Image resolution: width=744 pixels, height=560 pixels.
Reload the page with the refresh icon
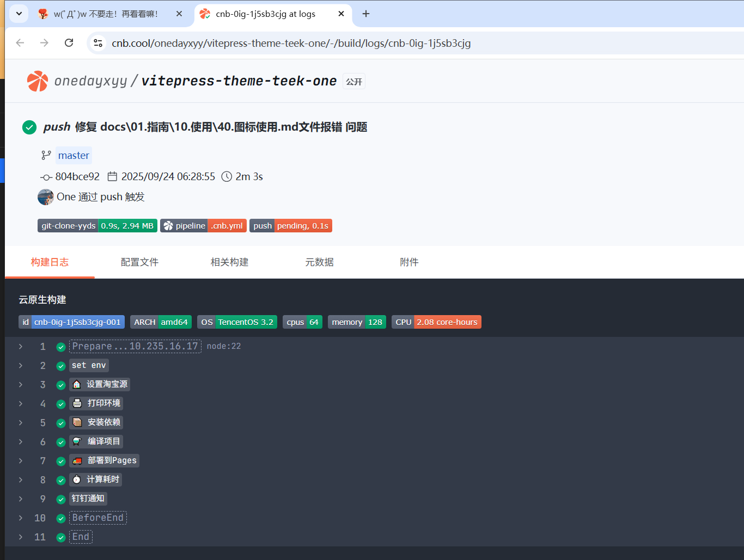pos(69,43)
